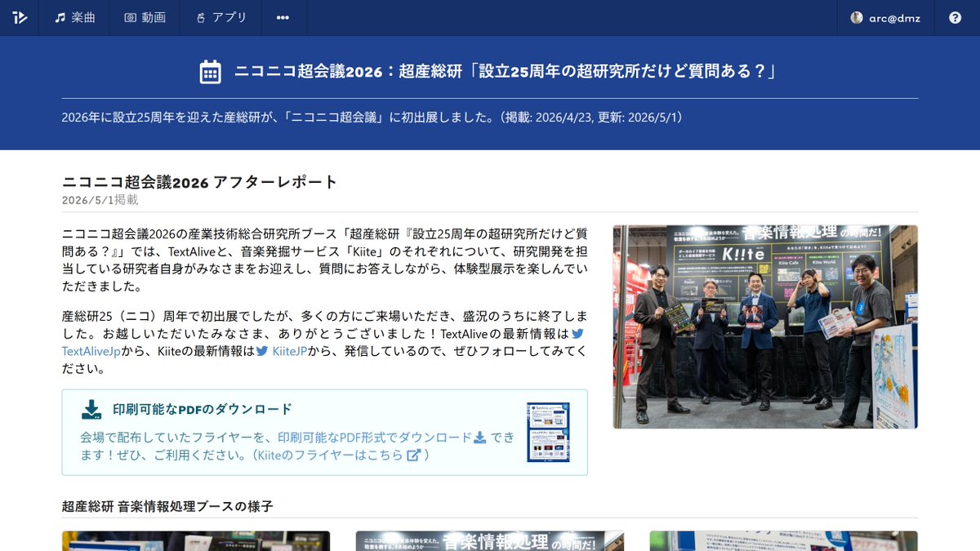This screenshot has height=551, width=980.
Task: Open the 動画 menu
Action: pyautogui.click(x=145, y=17)
